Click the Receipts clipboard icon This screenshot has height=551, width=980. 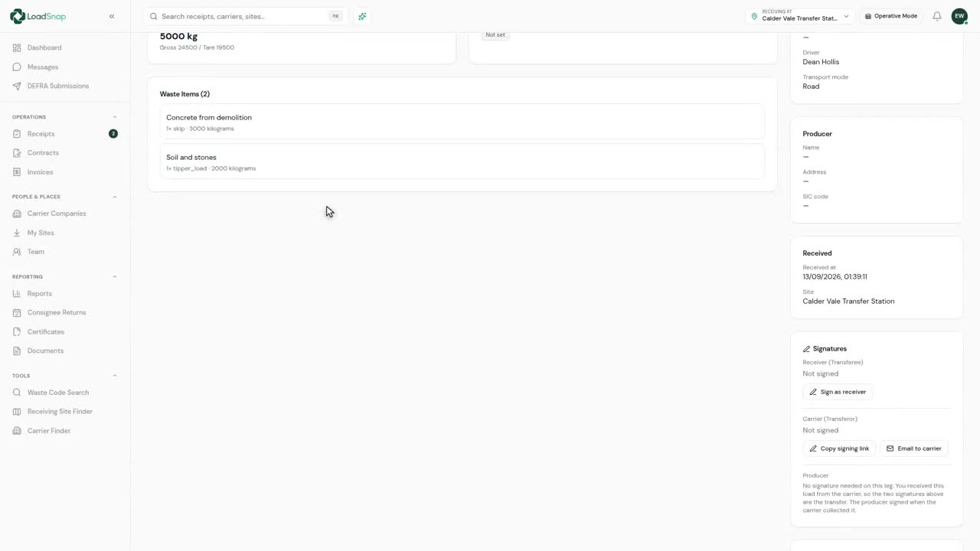click(x=17, y=134)
